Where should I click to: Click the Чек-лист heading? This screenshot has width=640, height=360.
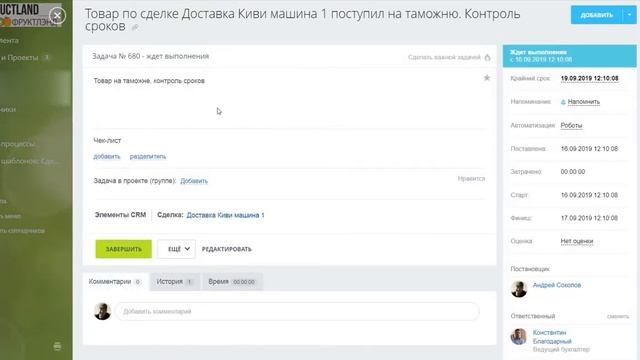[107, 140]
